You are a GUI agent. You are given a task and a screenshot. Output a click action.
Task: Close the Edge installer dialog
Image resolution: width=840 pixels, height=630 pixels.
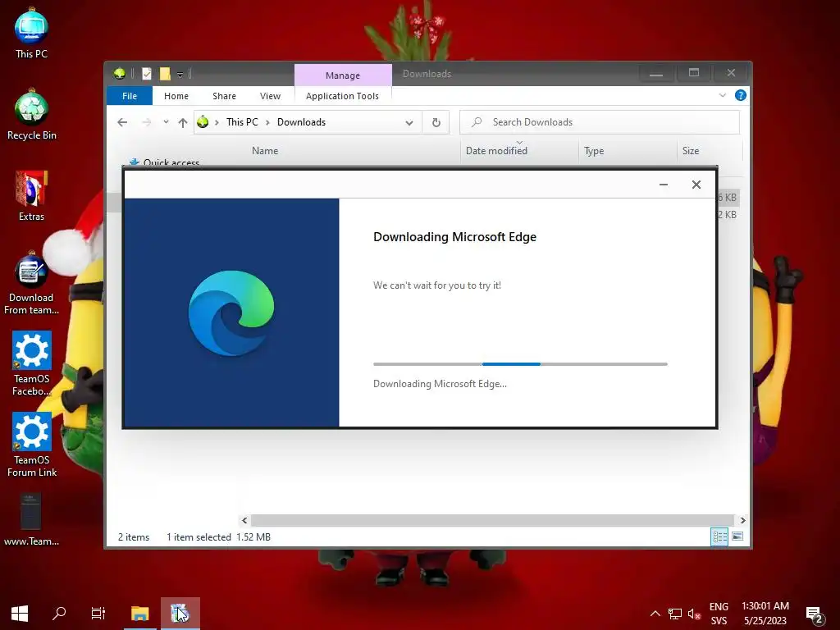pyautogui.click(x=696, y=185)
